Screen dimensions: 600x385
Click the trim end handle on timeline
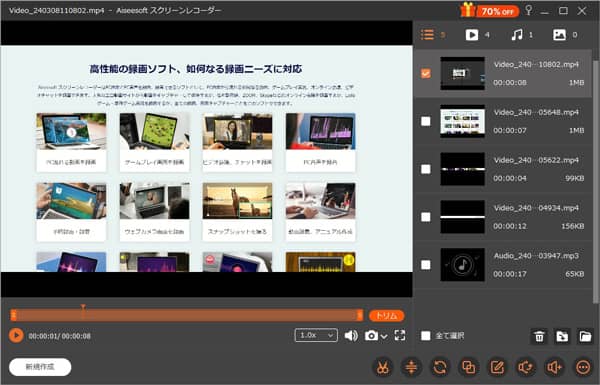click(360, 315)
